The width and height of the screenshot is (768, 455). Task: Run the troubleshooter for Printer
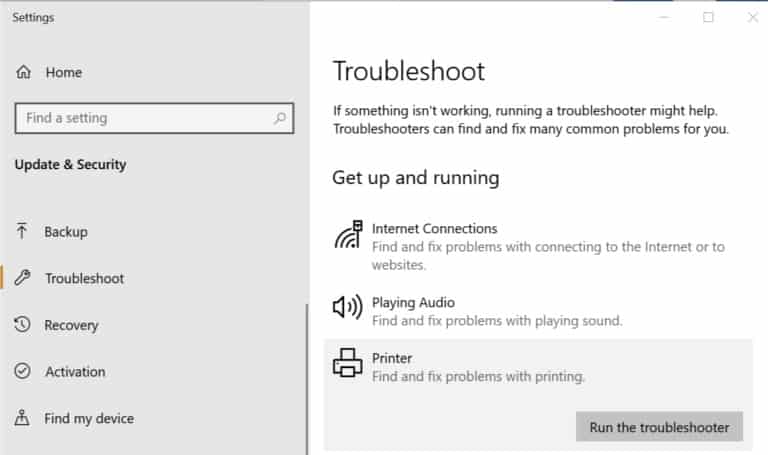[x=659, y=427]
